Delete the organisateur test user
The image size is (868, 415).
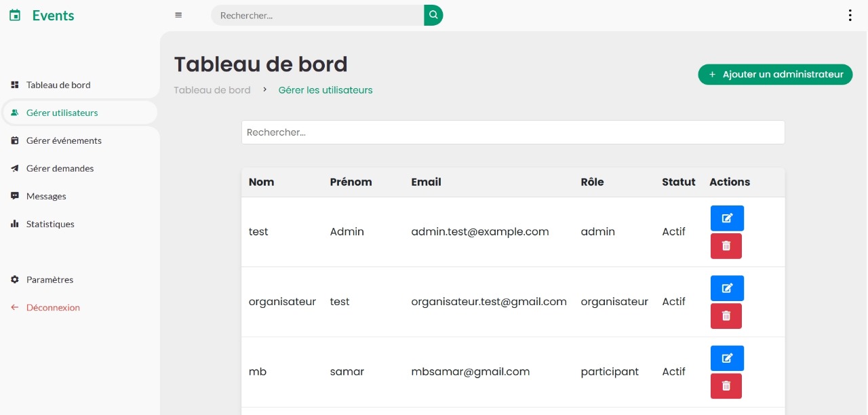click(x=726, y=316)
